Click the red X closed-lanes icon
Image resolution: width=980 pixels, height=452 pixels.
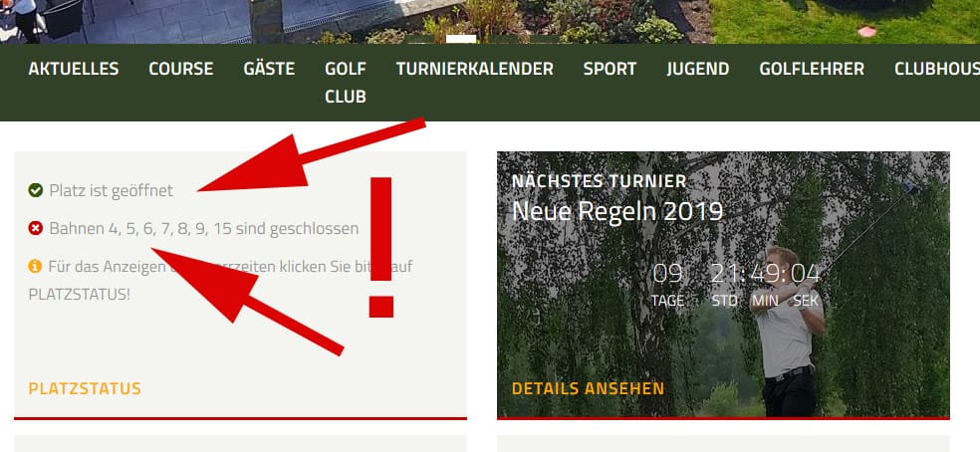point(36,228)
